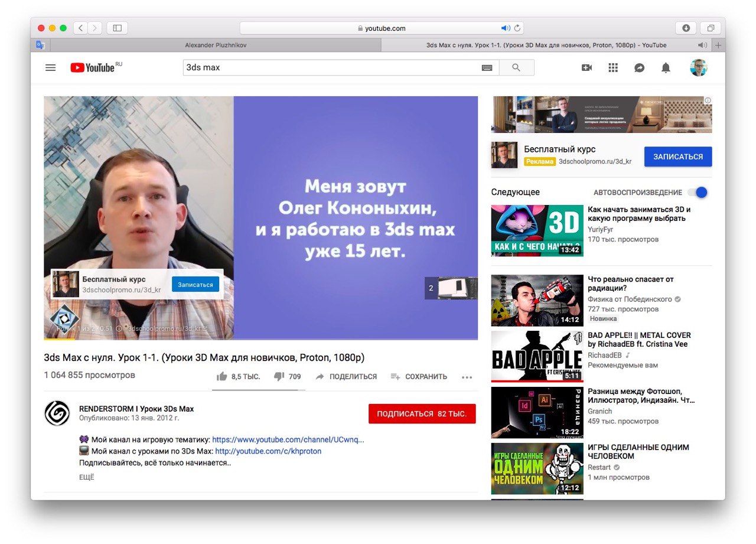756x544 pixels.
Task: Go back with Safari back arrow
Action: click(x=80, y=28)
